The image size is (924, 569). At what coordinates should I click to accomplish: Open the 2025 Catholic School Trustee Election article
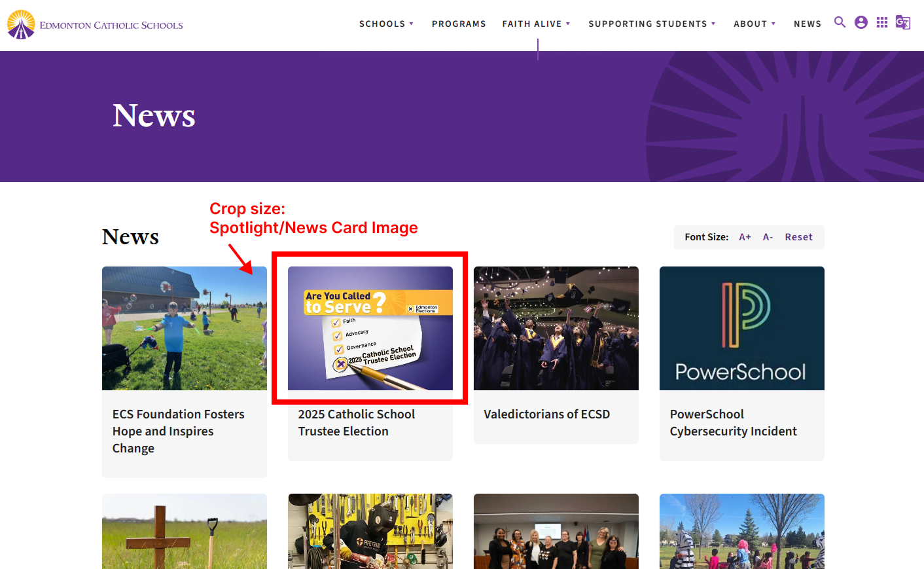(357, 423)
